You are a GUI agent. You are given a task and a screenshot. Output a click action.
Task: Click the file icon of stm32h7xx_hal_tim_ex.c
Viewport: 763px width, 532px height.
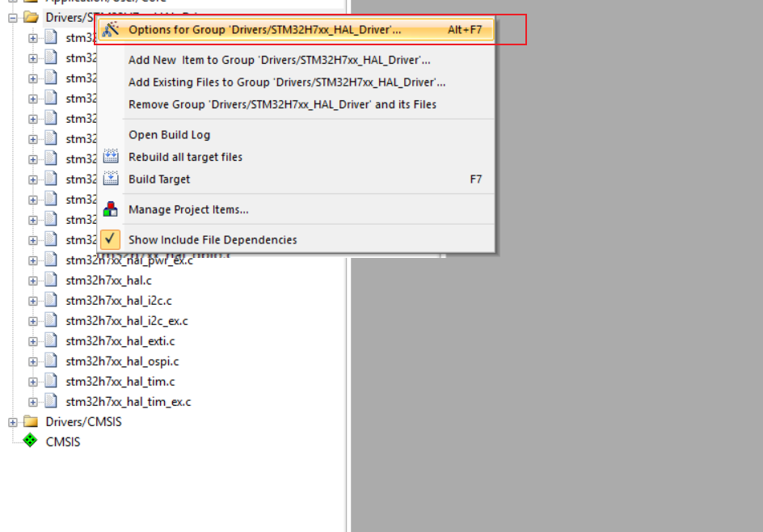click(x=51, y=400)
